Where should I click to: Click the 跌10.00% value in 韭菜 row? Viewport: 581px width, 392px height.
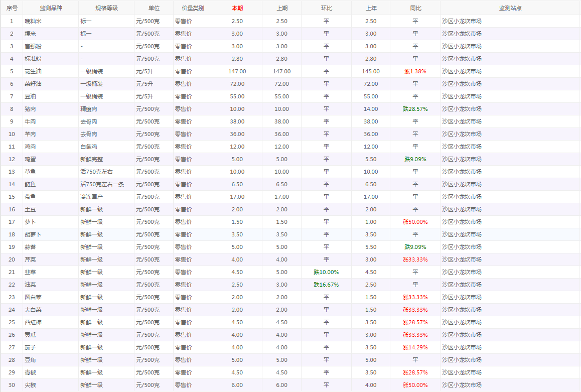326,272
